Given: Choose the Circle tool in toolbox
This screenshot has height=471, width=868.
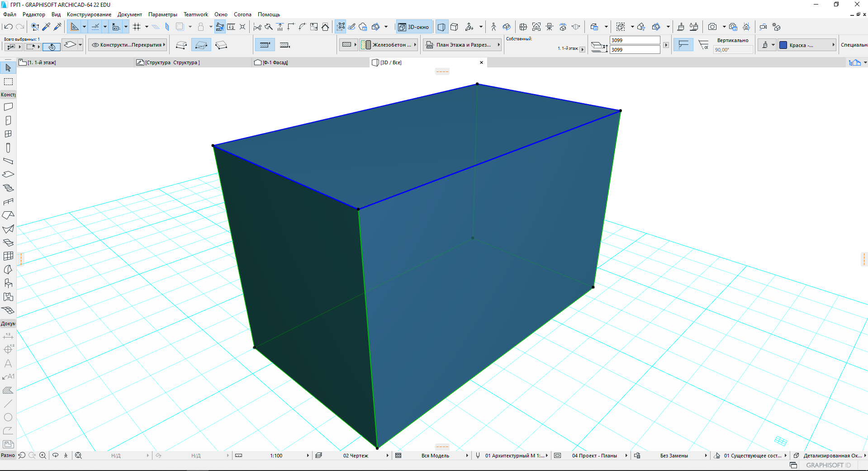Looking at the screenshot, I should tap(8, 417).
